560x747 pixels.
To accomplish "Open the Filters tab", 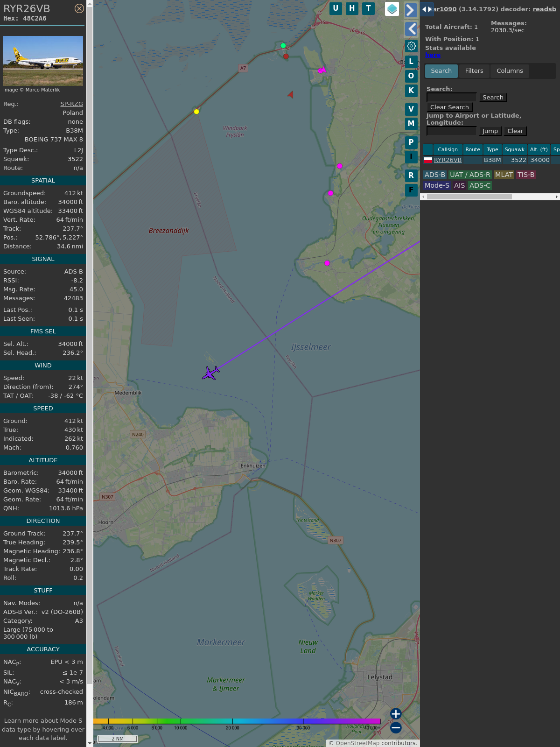I will (x=474, y=71).
